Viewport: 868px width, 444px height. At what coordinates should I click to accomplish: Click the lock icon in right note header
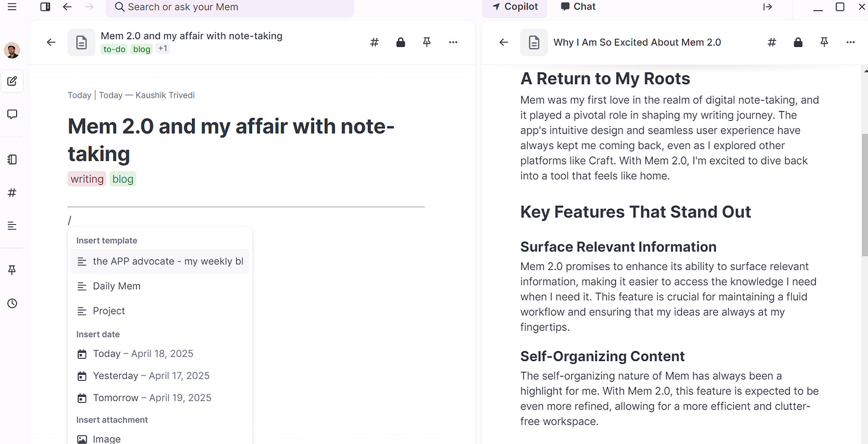pos(798,42)
